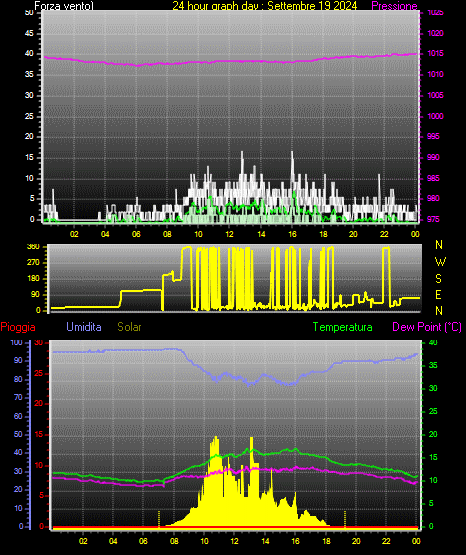Click the Dew Point (°C) legend label

click(x=427, y=327)
